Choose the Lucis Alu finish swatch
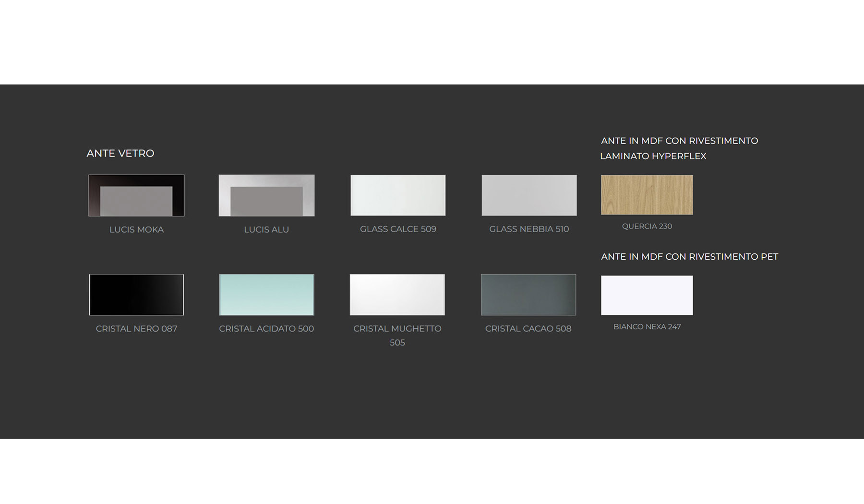 click(266, 195)
